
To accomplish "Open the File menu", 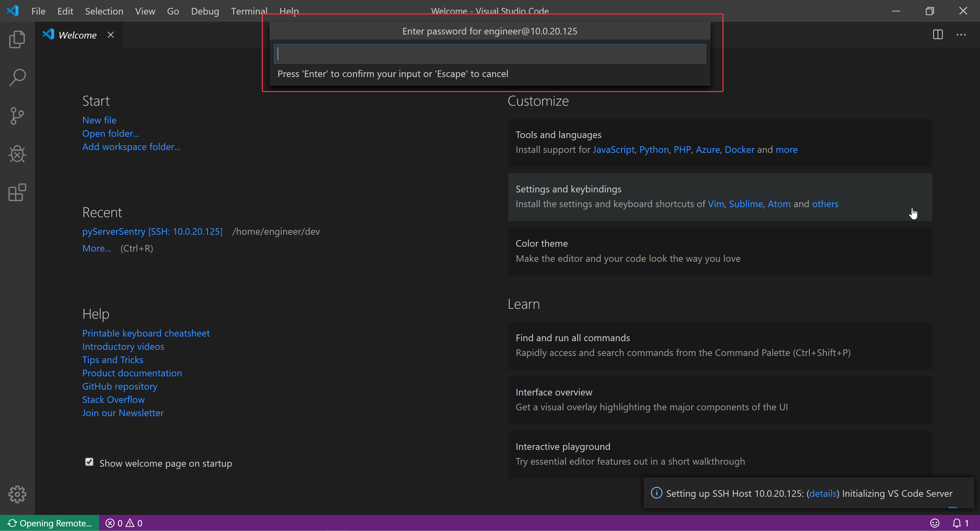I will point(39,11).
